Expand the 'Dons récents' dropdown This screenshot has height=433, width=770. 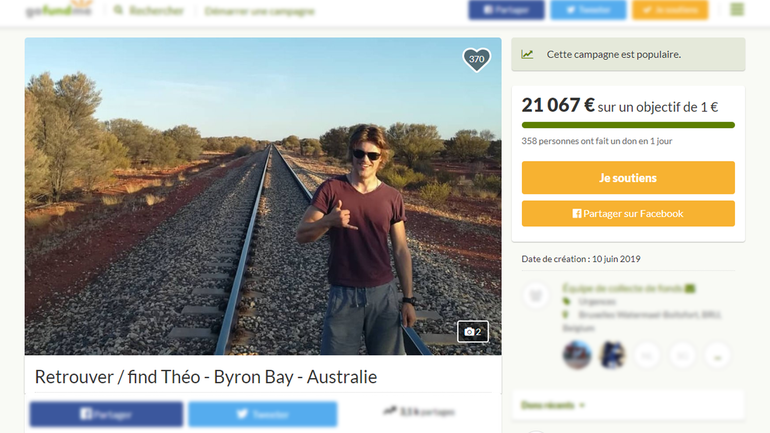[553, 405]
